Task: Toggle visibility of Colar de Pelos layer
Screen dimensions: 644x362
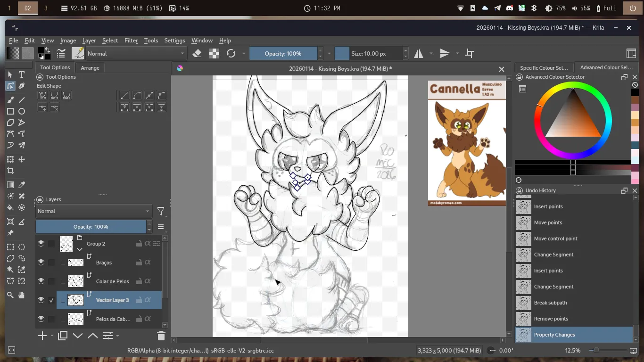Action: (x=41, y=281)
